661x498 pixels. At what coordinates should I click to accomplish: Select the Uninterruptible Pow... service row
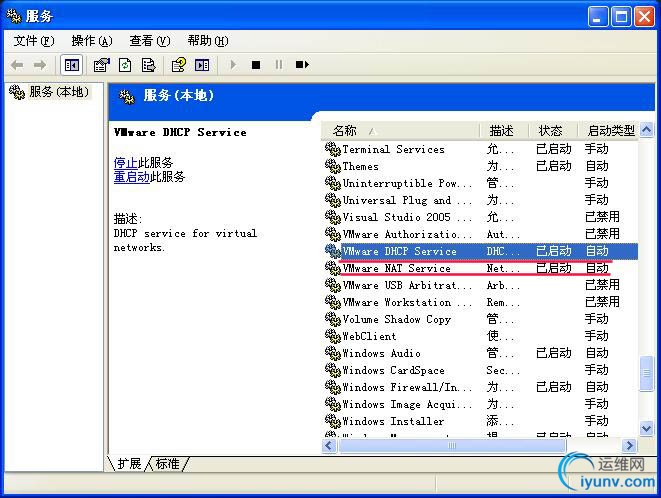point(480,183)
